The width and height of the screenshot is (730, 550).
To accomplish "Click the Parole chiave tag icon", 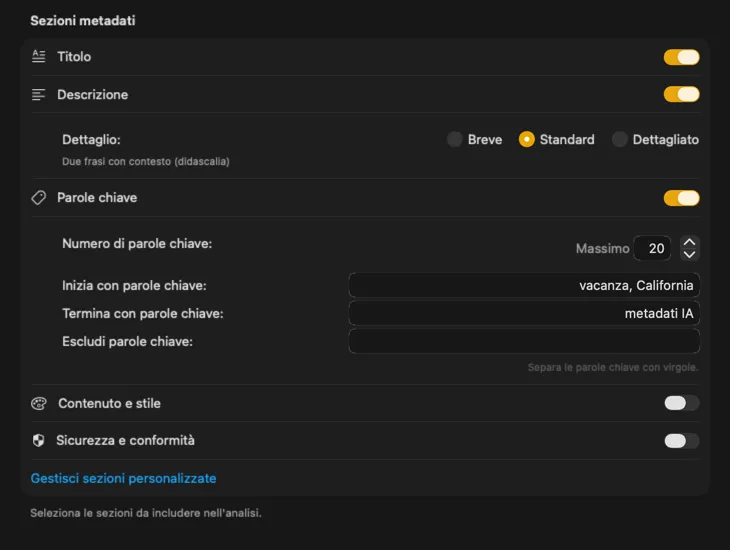I will [x=39, y=197].
